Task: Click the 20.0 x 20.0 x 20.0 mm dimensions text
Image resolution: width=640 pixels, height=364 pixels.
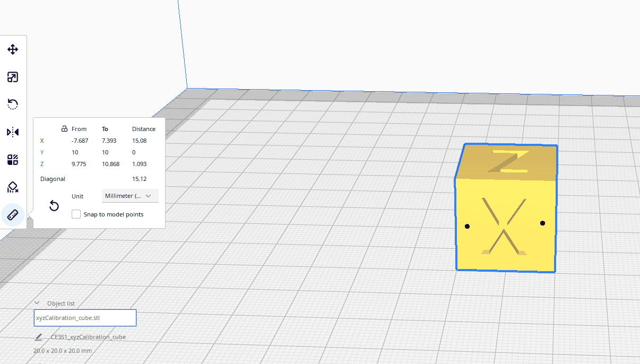Action: tap(63, 351)
